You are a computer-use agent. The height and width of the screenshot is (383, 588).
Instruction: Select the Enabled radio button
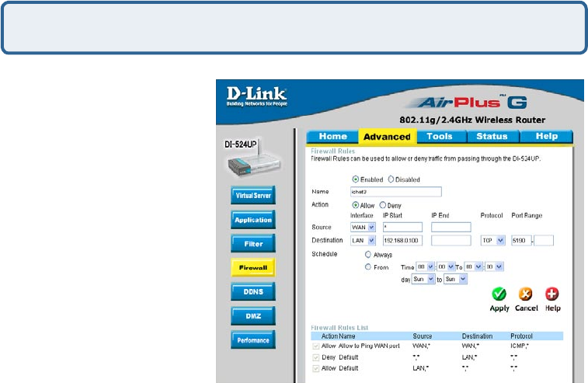(356, 179)
